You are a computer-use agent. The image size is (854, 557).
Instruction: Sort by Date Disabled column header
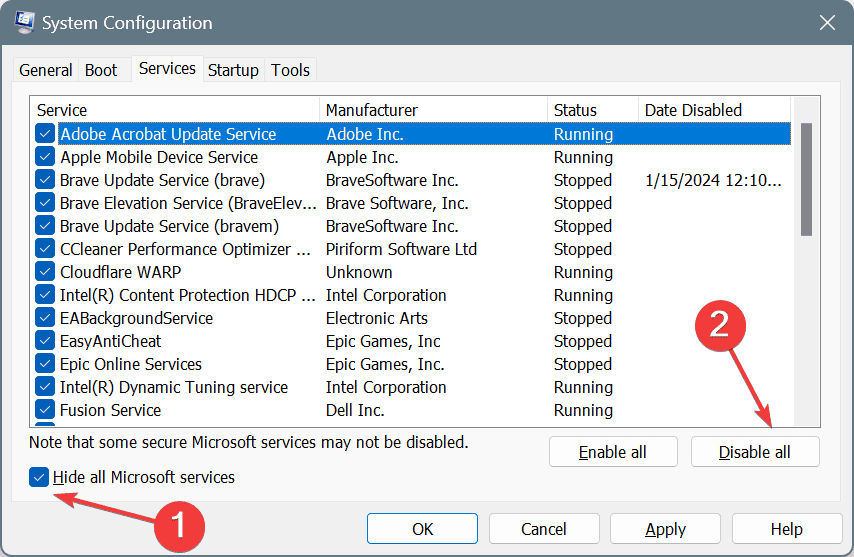click(x=714, y=110)
